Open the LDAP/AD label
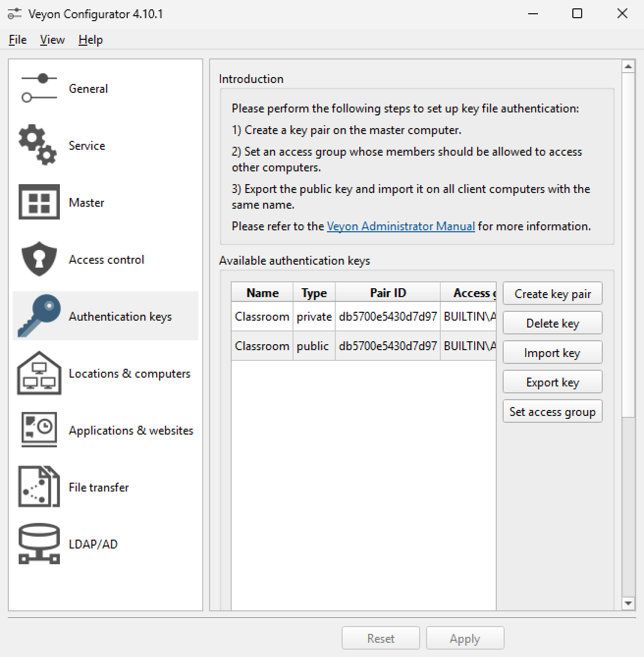Screen dimensions: 644x657 (x=93, y=545)
